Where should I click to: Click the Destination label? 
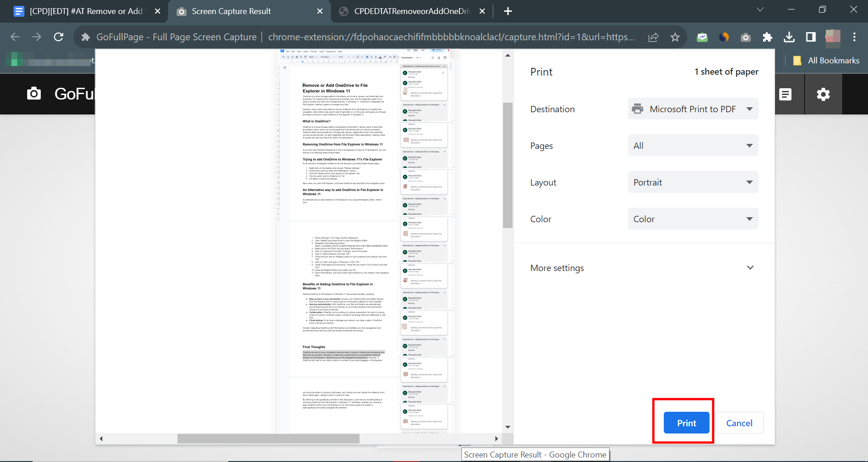click(x=552, y=109)
